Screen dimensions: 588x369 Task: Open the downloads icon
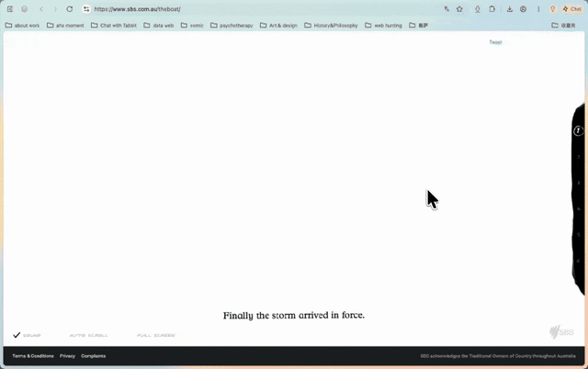[509, 9]
